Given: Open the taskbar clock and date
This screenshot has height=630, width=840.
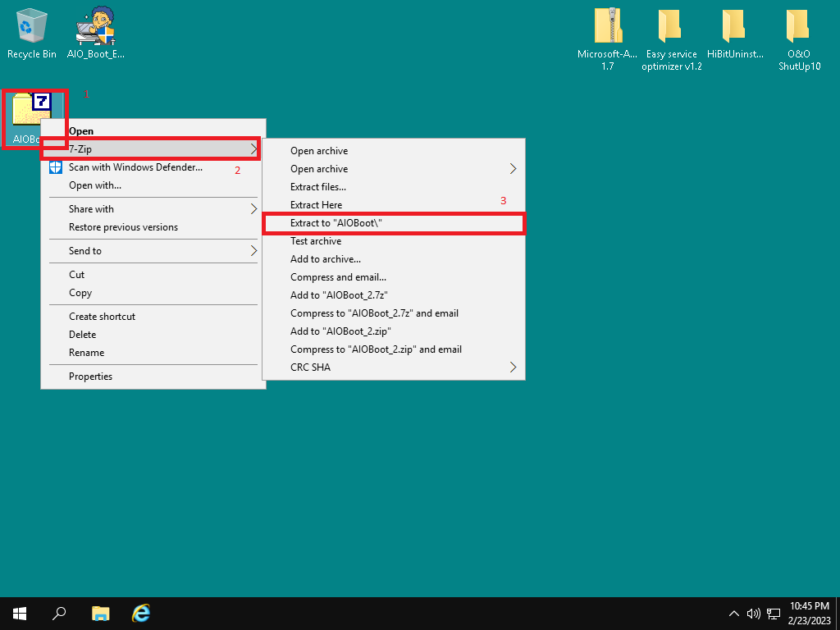Looking at the screenshot, I should pos(809,612).
